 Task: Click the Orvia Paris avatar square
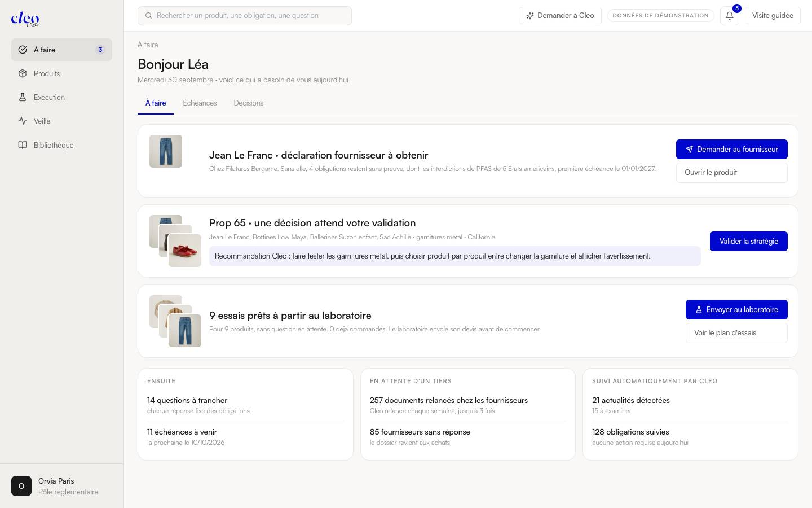21,486
